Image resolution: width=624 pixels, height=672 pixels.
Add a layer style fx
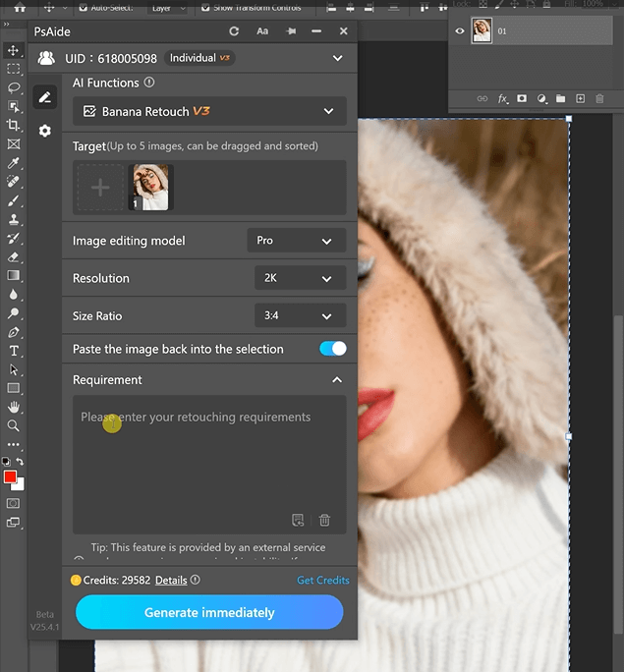[x=503, y=99]
